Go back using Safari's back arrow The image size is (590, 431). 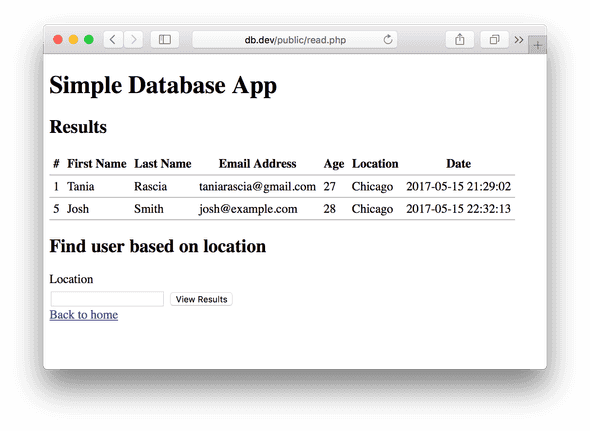pyautogui.click(x=113, y=40)
